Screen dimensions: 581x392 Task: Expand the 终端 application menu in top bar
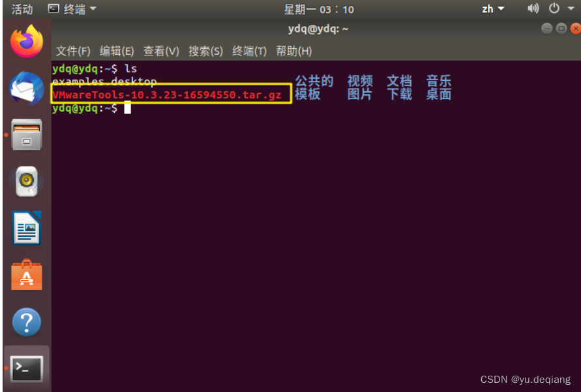[72, 8]
